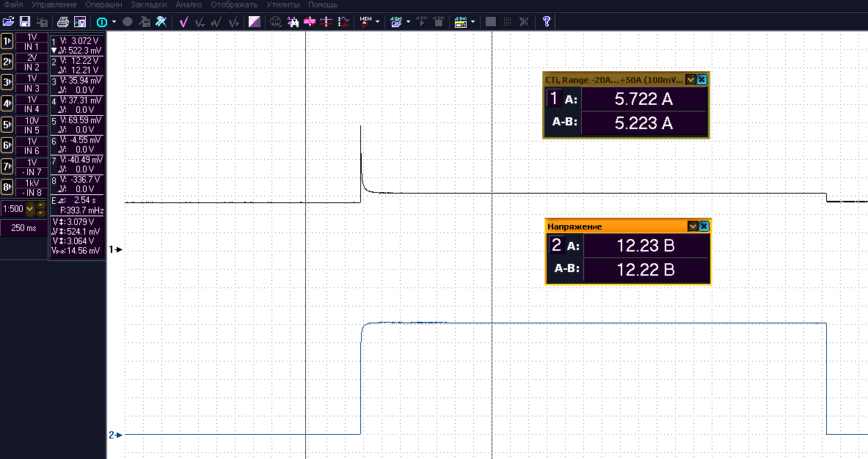Click the 5.722 A reading
868x459 pixels.
tap(643, 99)
